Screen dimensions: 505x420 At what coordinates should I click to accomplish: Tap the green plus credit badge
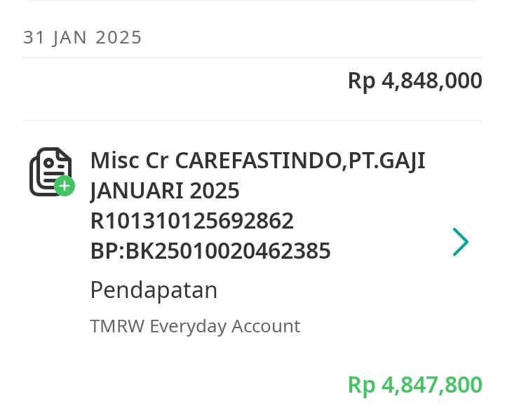(65, 186)
